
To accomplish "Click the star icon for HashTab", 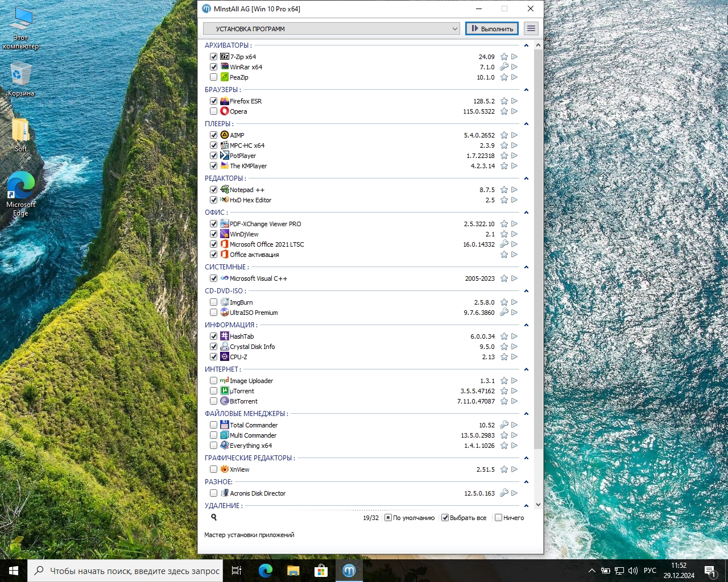I will (x=504, y=336).
